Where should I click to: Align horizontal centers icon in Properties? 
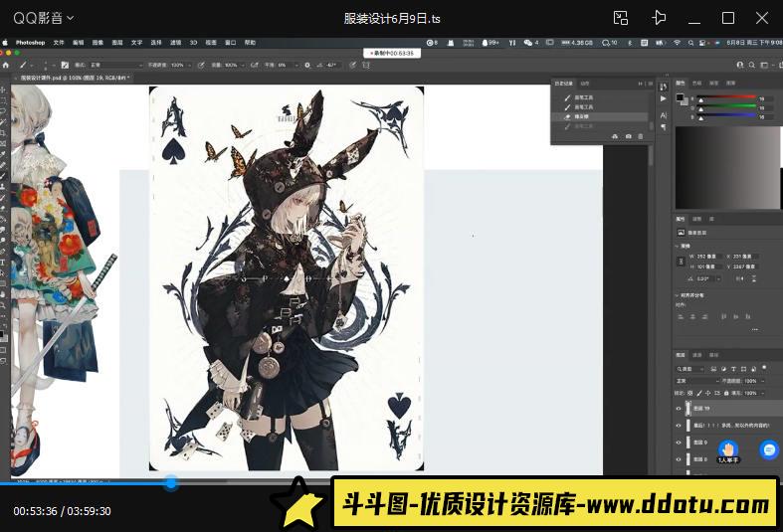coord(692,317)
